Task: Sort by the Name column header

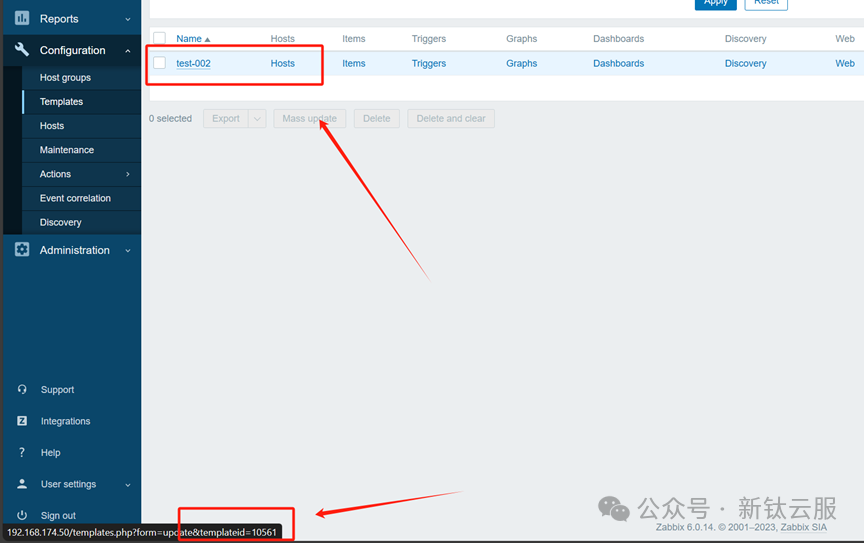Action: [189, 39]
